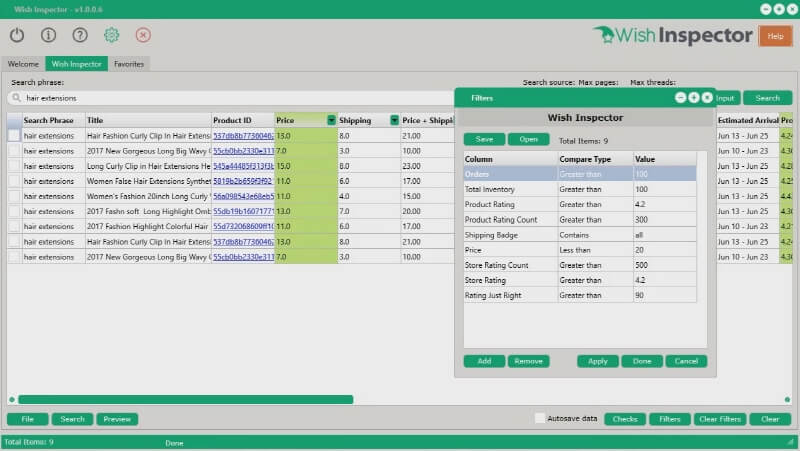Select the Store Rating Count filter row
This screenshot has width=800, height=451.
(580, 265)
